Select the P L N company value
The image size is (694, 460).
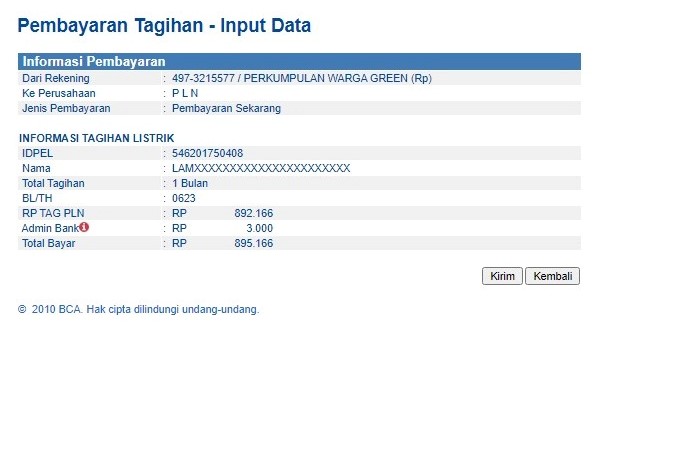185,93
